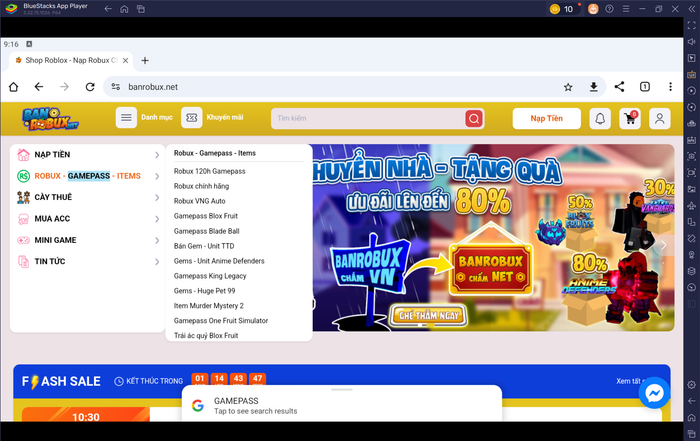Expand the NẠP TIỀN category arrow

pos(157,155)
